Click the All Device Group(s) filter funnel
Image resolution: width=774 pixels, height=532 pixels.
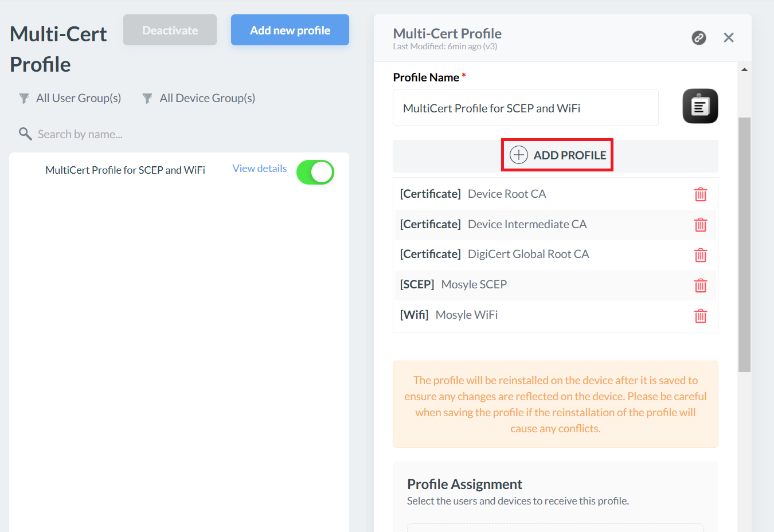(x=147, y=99)
